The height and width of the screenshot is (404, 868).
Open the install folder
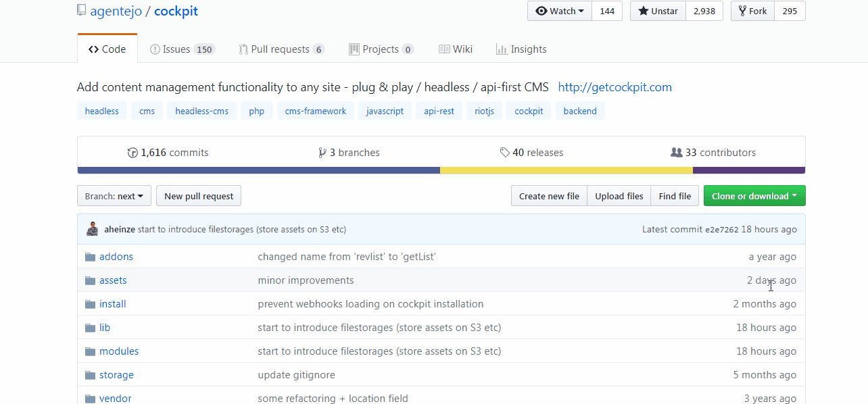pyautogui.click(x=113, y=304)
